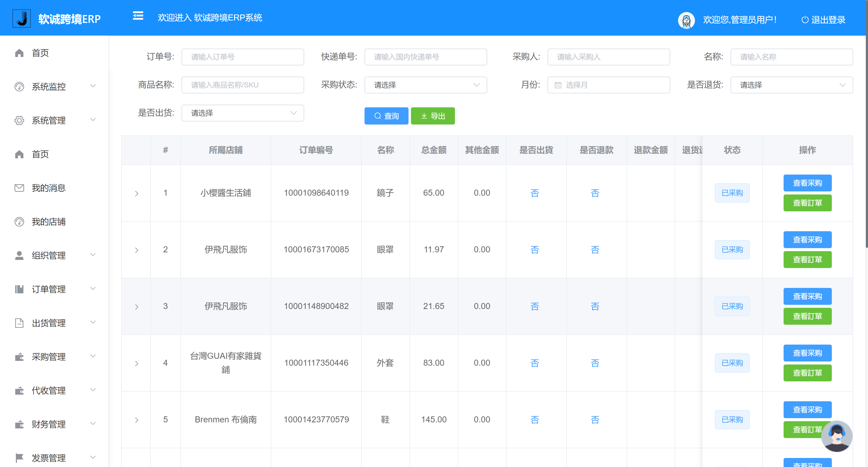Click order number 10001423770579

pyautogui.click(x=316, y=419)
